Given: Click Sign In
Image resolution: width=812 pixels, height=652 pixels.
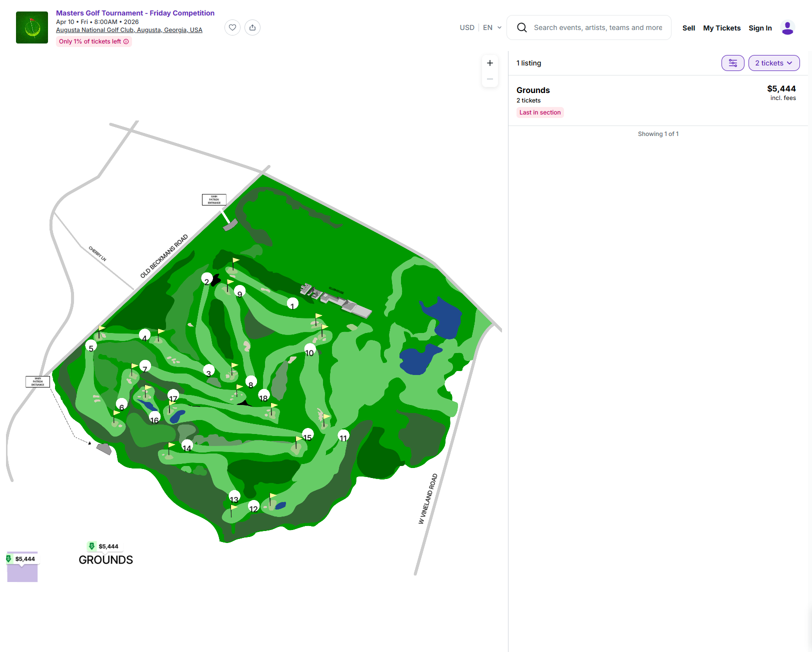Looking at the screenshot, I should tap(760, 28).
